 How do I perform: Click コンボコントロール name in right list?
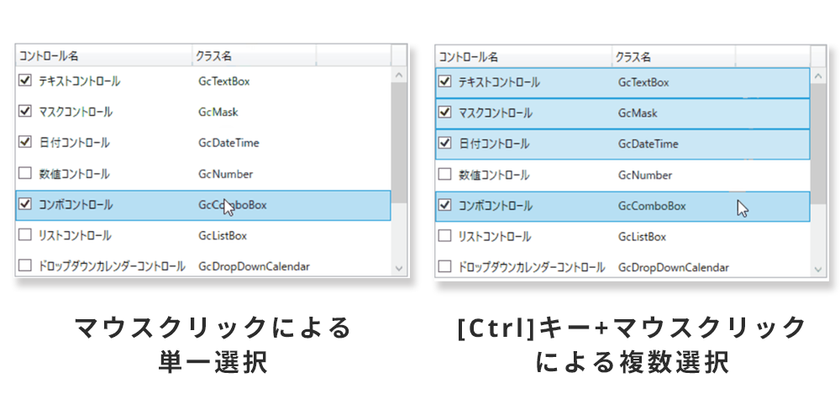(x=496, y=206)
